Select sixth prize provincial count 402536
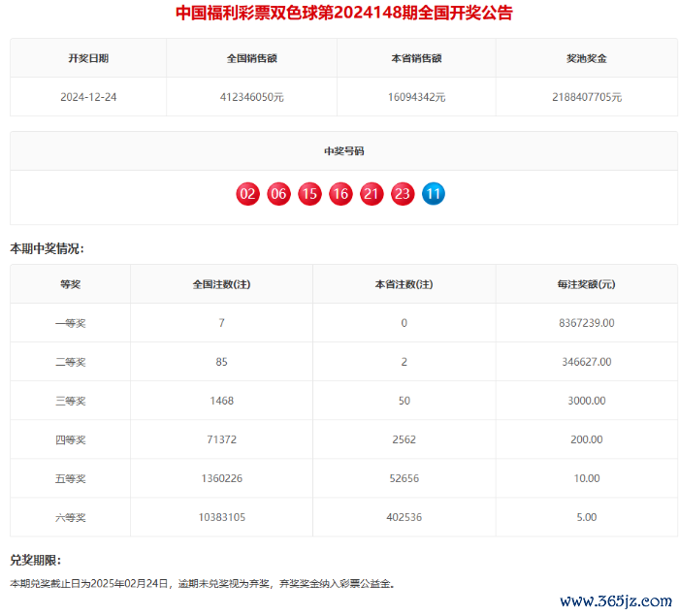Screen dimensions: 679x616 (404, 518)
